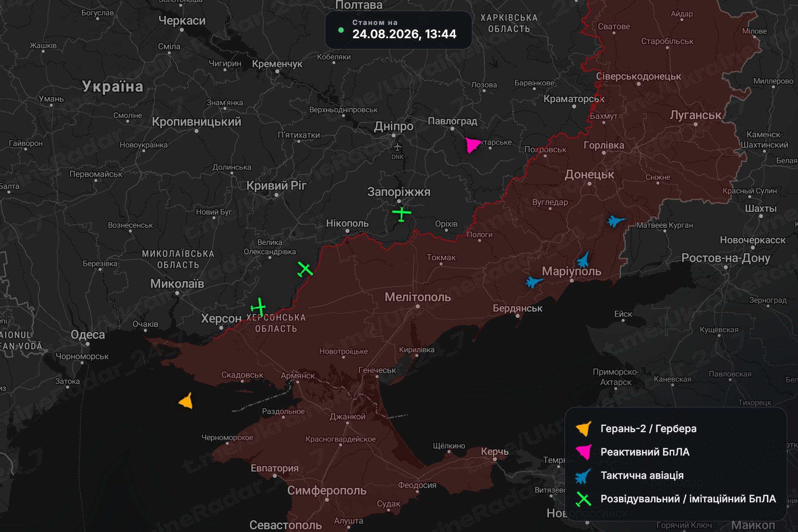This screenshot has width=798, height=532.
Task: Click the Нікополь city label
Action: pyautogui.click(x=347, y=223)
